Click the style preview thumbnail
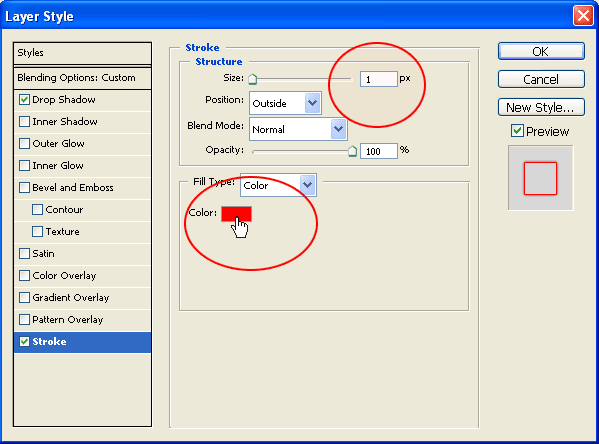Image resolution: width=599 pixels, height=444 pixels. [x=540, y=178]
